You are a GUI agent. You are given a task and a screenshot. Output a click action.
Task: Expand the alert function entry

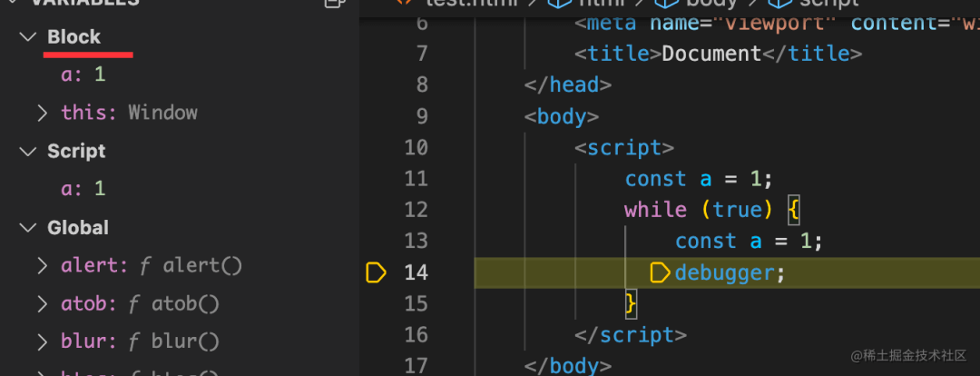coord(42,266)
